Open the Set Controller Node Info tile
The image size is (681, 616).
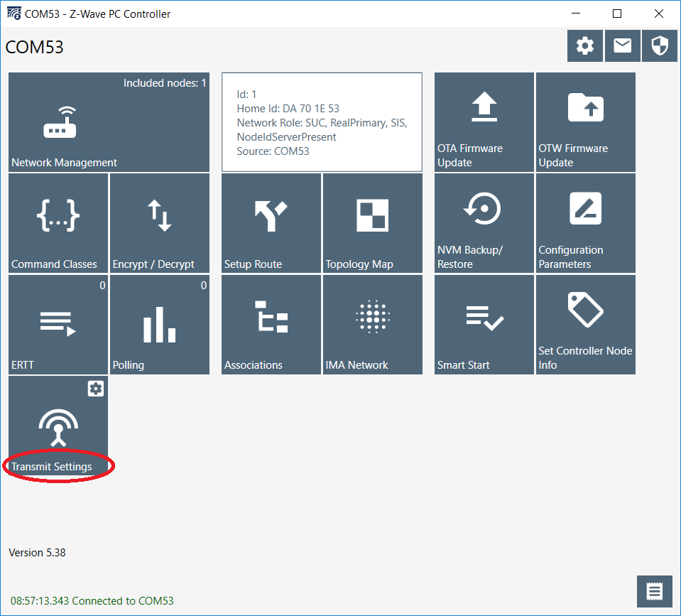(585, 325)
